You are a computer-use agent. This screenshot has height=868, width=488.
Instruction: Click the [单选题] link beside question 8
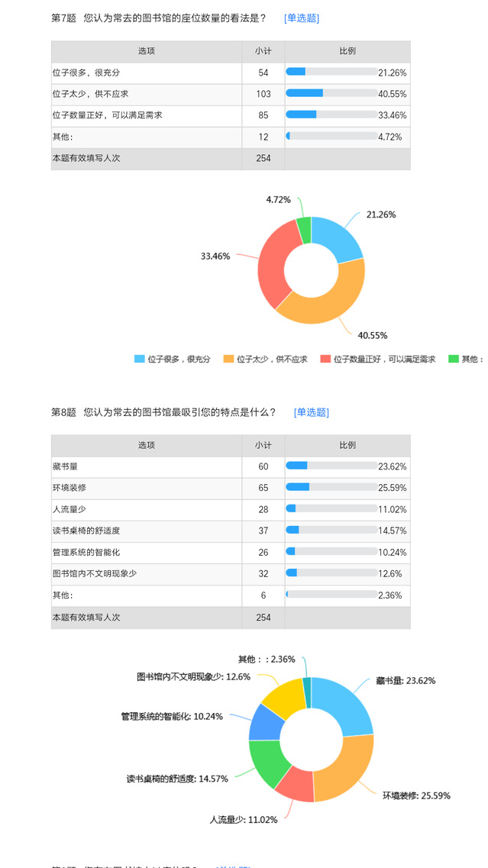pos(311,412)
